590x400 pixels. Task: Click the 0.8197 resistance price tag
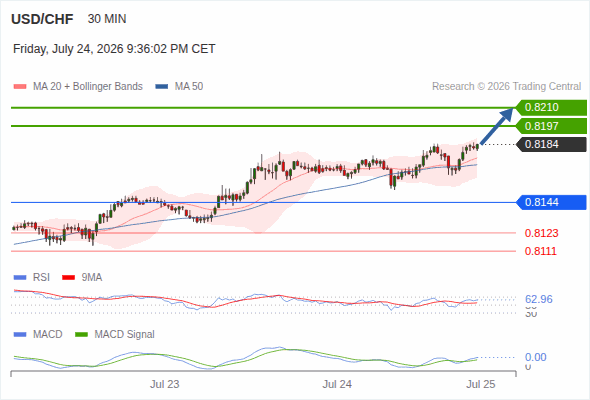(551, 126)
